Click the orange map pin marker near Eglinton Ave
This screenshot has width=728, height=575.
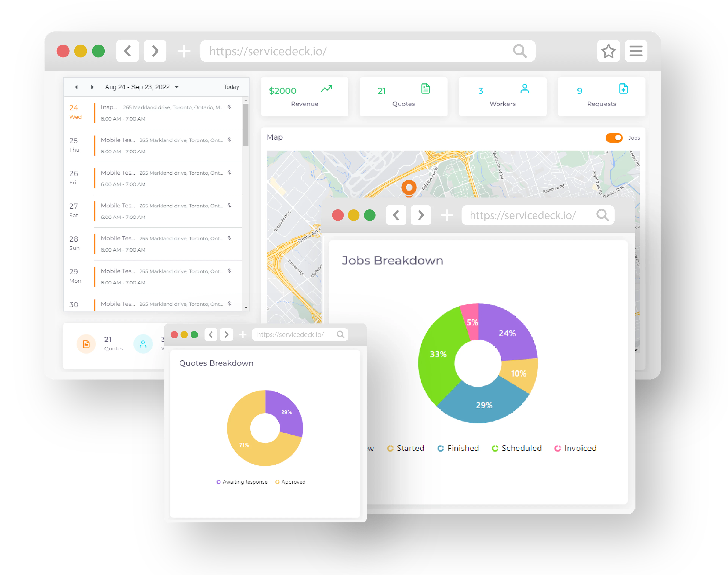409,187
